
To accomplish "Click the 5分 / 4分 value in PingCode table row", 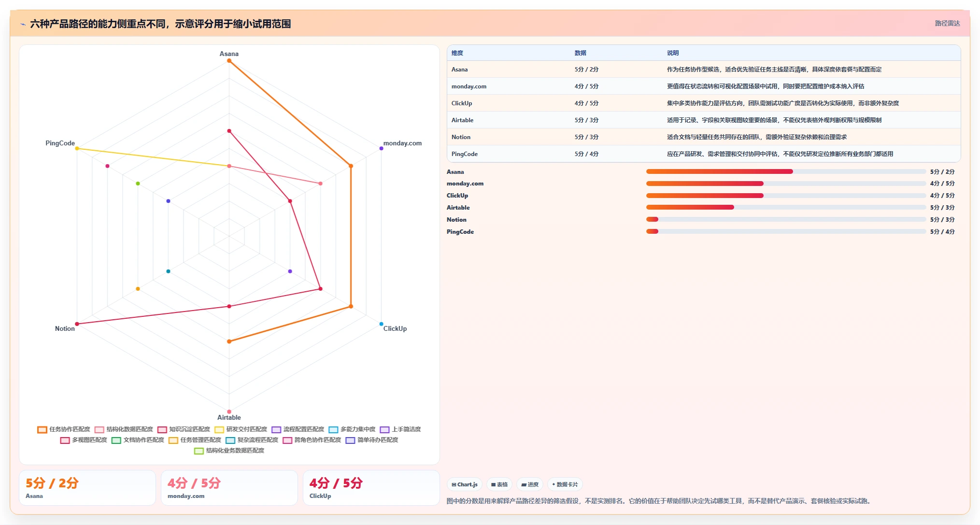I will (x=586, y=154).
